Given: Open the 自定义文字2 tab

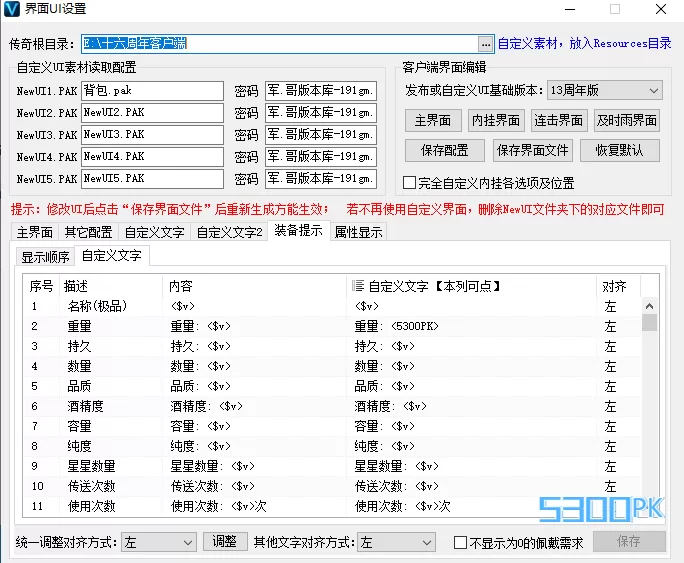Looking at the screenshot, I should tap(229, 232).
